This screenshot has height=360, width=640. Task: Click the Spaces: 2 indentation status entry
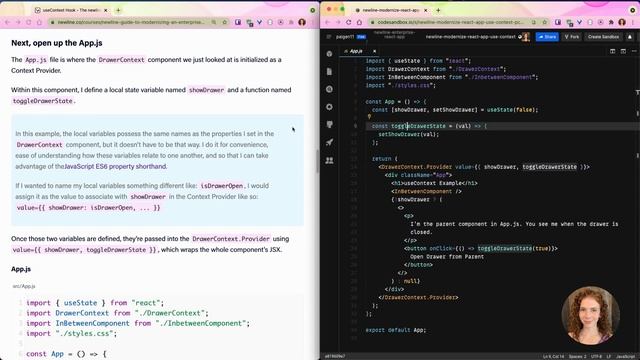578,356
